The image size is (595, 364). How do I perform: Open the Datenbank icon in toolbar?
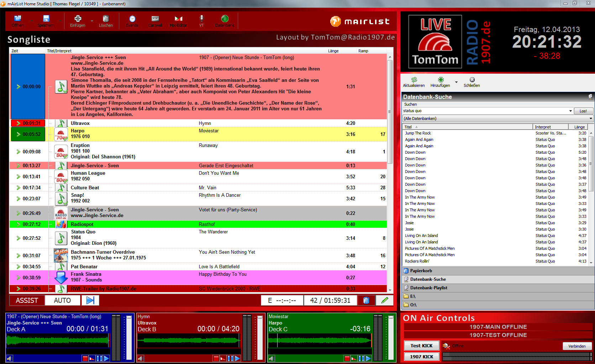(x=225, y=19)
